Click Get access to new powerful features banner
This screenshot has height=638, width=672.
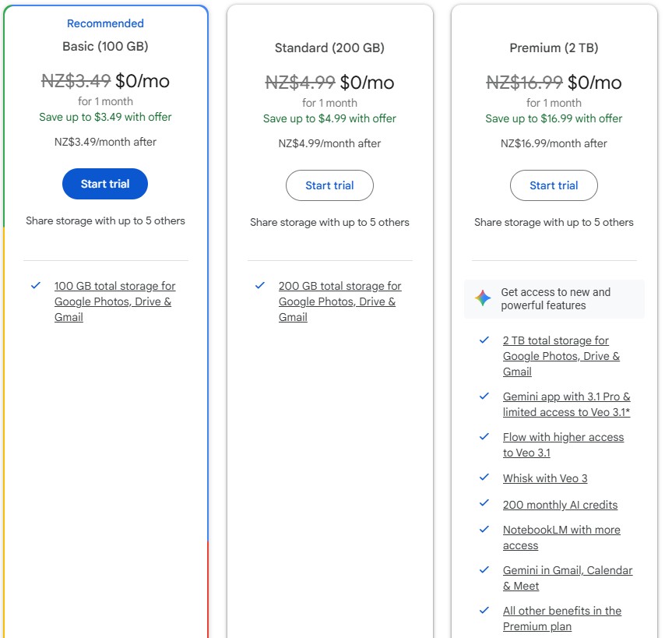[554, 299]
